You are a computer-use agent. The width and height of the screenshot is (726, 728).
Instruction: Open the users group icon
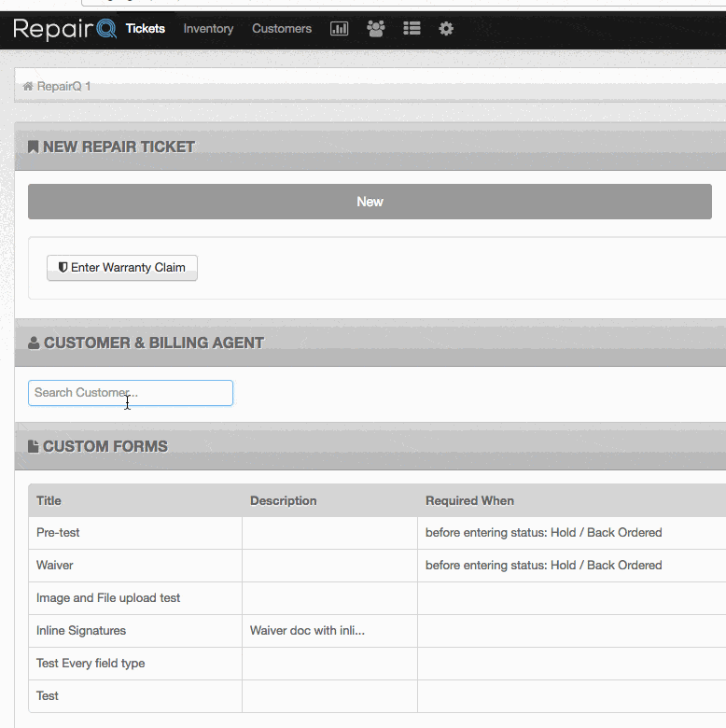tap(375, 29)
